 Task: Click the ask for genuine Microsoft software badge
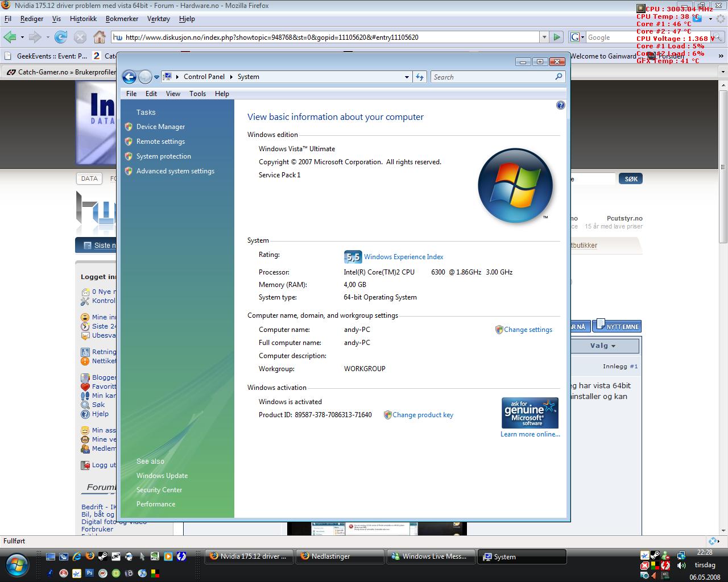(530, 413)
